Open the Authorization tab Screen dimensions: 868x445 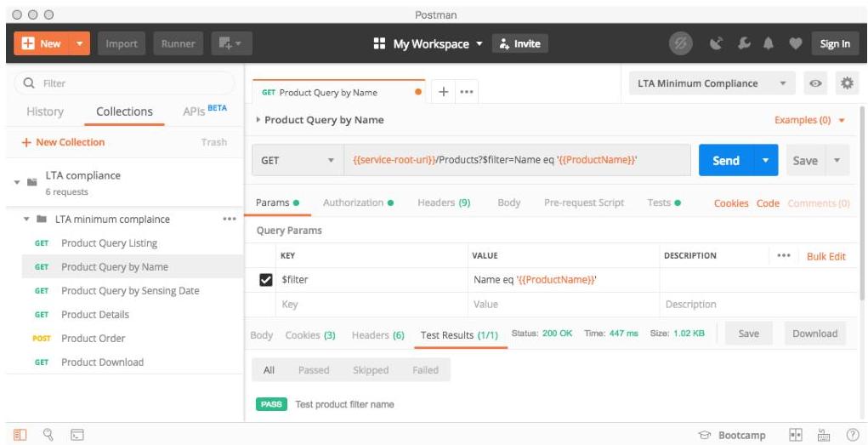358,203
